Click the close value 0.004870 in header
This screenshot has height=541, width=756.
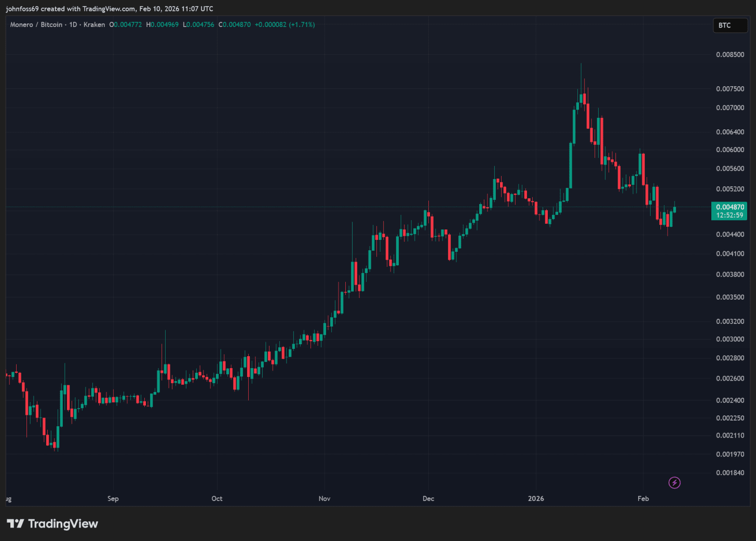click(x=237, y=24)
